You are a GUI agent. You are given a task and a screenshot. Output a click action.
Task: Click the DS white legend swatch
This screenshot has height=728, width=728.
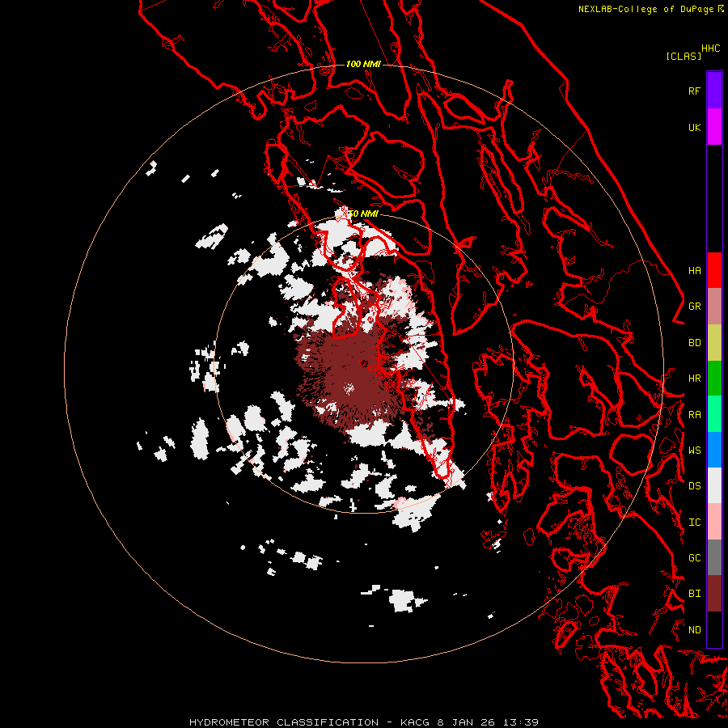tap(714, 485)
